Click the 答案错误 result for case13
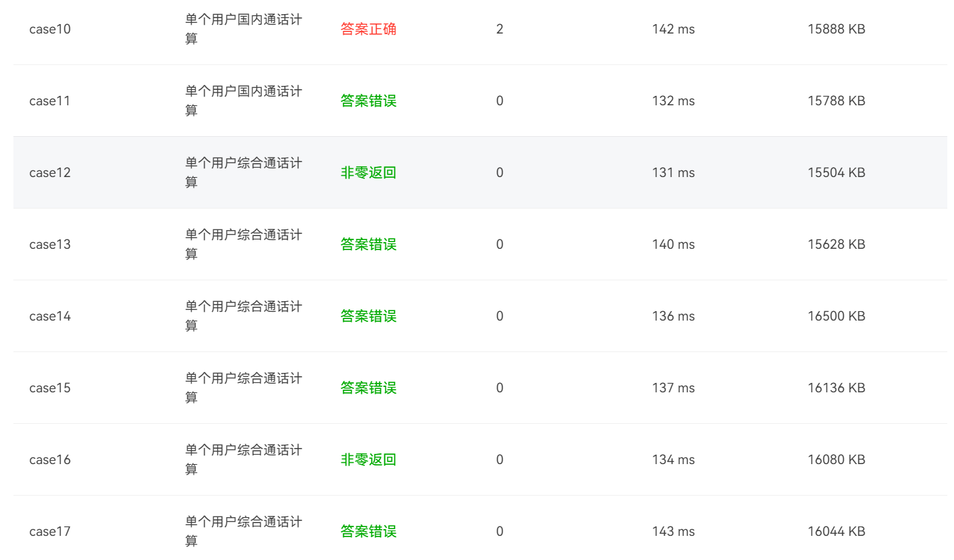Screen dimensions: 954x560 point(368,245)
